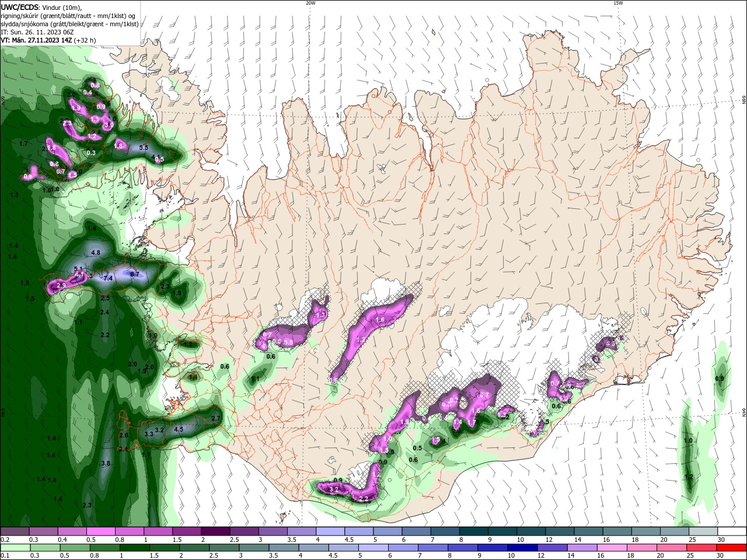Click the deep blue rain swatch starting at 10
The width and height of the screenshot is (747, 560).
pyautogui.click(x=522, y=548)
